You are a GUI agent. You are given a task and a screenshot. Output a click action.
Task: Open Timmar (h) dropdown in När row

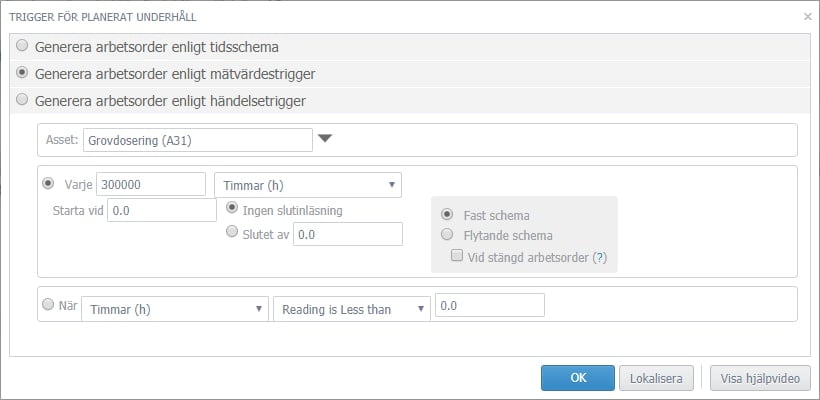pyautogui.click(x=175, y=309)
